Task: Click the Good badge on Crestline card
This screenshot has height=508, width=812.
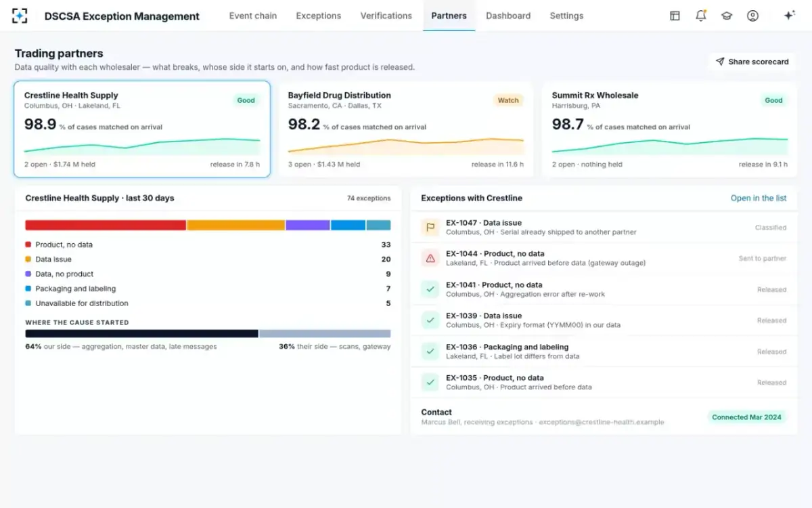Action: (x=246, y=100)
